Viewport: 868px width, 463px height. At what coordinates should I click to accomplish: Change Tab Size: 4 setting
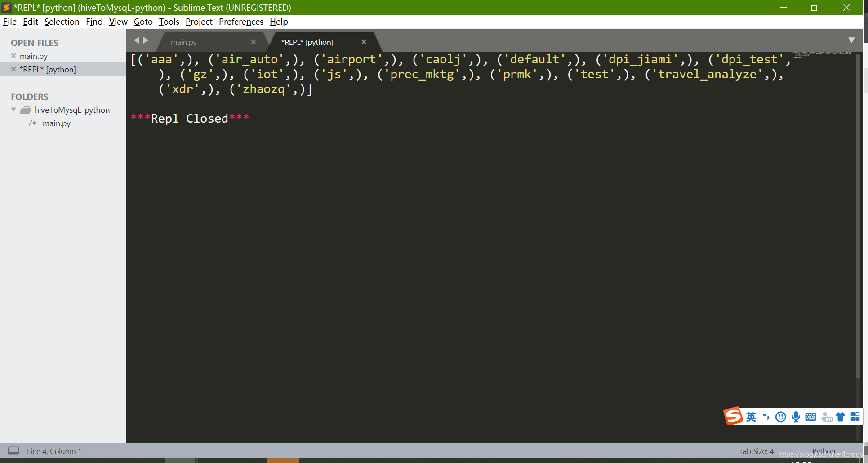pyautogui.click(x=756, y=451)
